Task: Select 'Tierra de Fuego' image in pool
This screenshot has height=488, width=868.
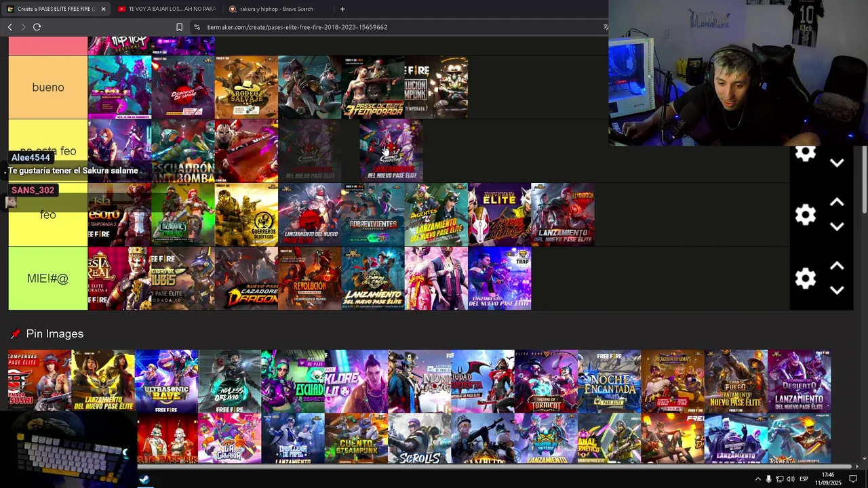Action: coord(736,381)
